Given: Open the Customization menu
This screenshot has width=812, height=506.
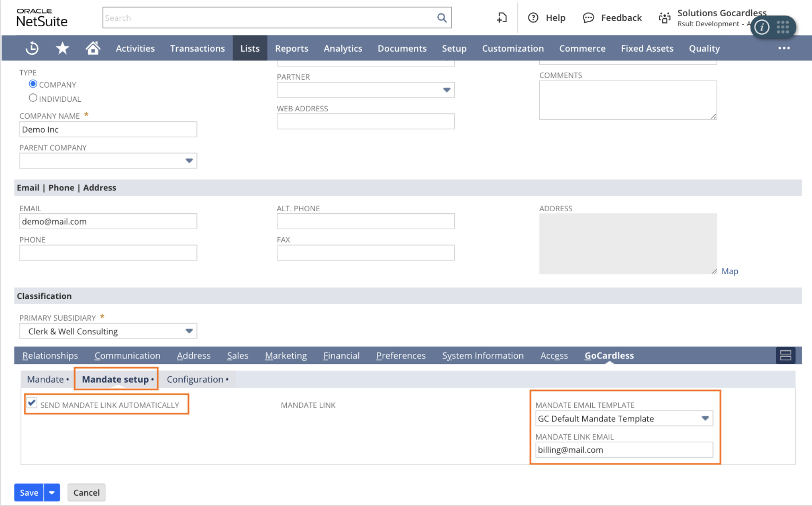Looking at the screenshot, I should click(513, 48).
